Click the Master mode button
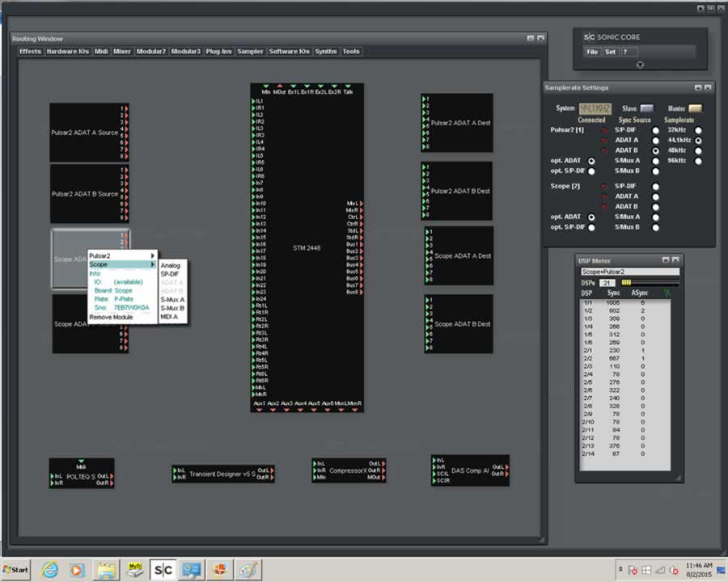The width and height of the screenshot is (728, 582). tap(696, 108)
